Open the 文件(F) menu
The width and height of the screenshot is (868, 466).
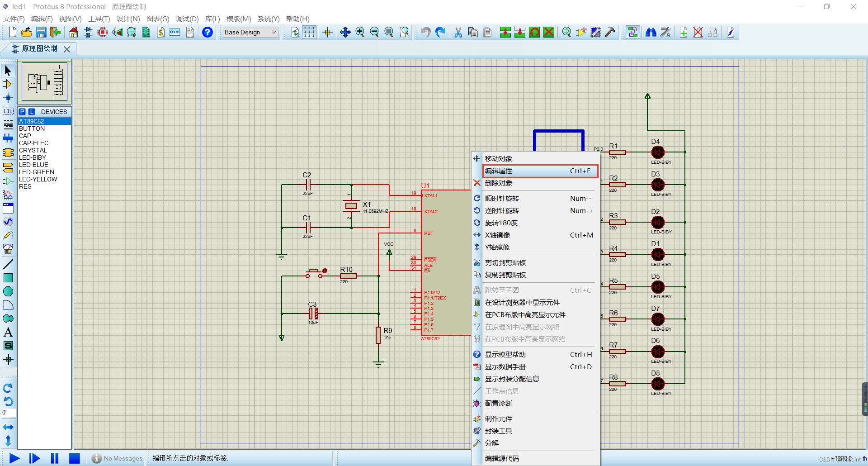pos(14,19)
